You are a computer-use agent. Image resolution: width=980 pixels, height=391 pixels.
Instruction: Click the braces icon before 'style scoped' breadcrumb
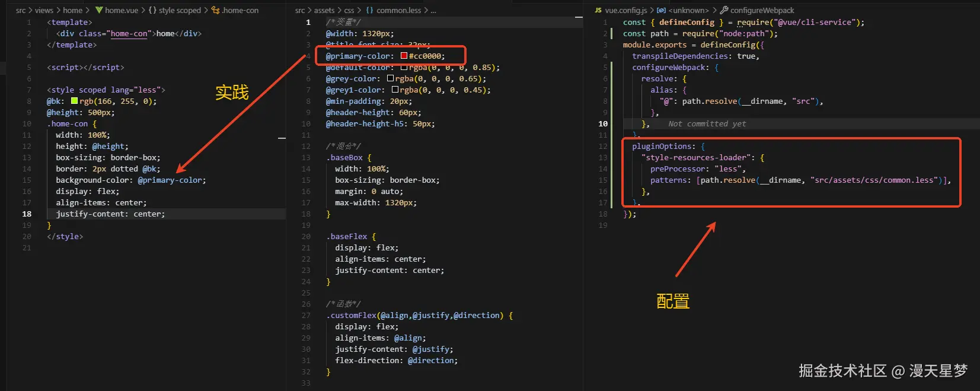click(x=152, y=10)
